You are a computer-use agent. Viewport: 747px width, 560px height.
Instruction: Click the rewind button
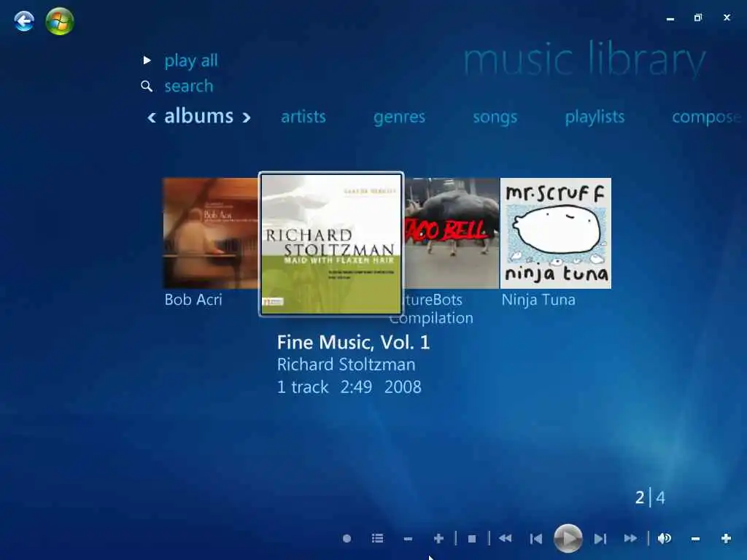pos(505,539)
